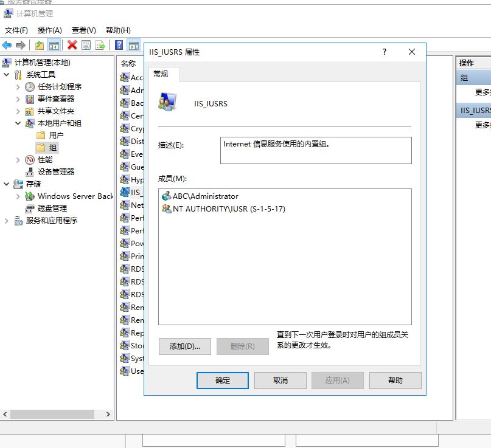Click the blue Help question mark icon
The image size is (491, 448).
pyautogui.click(x=120, y=44)
